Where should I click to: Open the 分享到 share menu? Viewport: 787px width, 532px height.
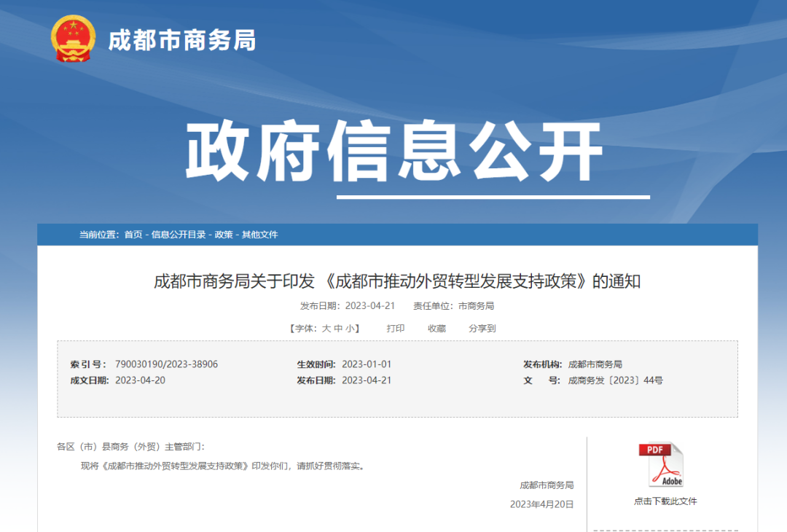pos(482,329)
